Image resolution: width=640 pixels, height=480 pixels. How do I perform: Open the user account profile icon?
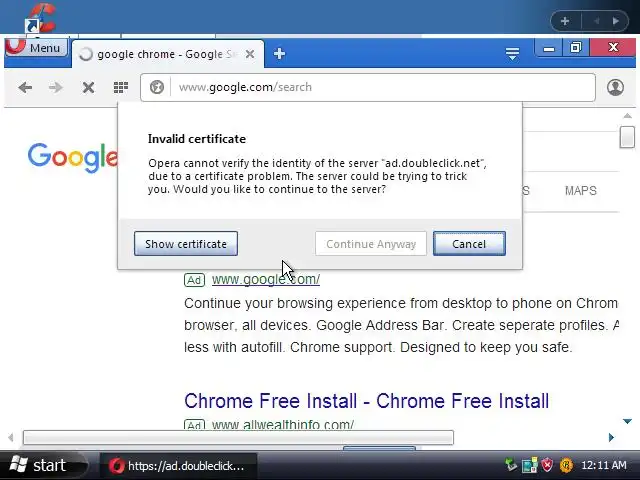pyautogui.click(x=615, y=87)
